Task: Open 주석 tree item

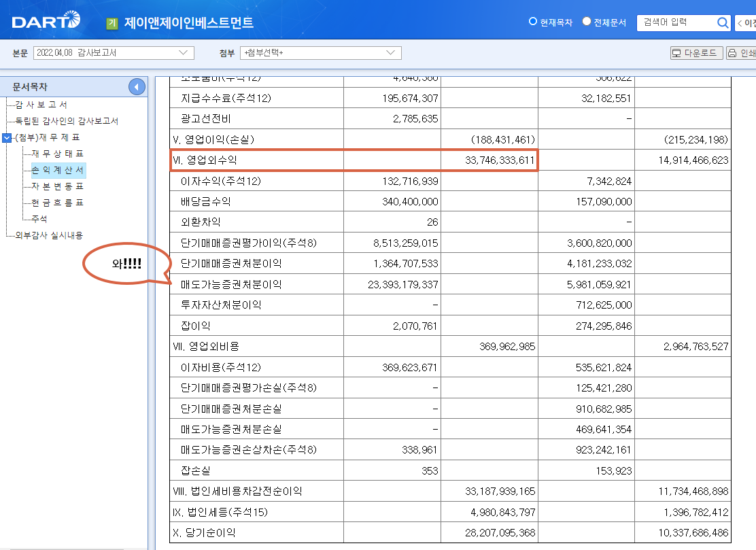Action: (x=39, y=220)
